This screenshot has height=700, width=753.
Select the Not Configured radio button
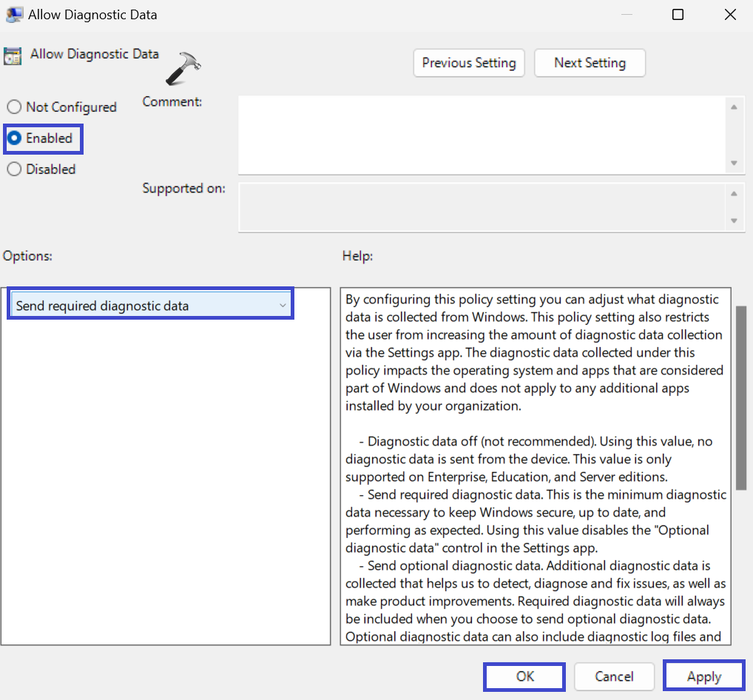coord(14,107)
